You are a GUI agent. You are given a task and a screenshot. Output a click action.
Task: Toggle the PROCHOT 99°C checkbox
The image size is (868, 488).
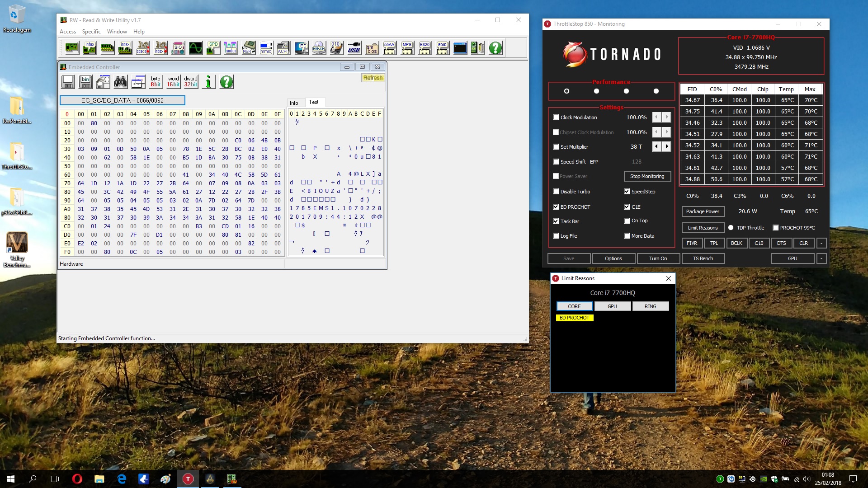pyautogui.click(x=776, y=228)
